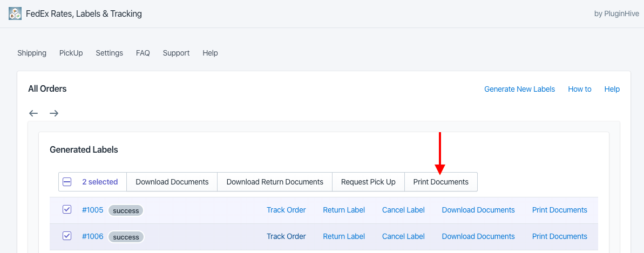
Task: Open the Shipping menu
Action: click(x=32, y=53)
